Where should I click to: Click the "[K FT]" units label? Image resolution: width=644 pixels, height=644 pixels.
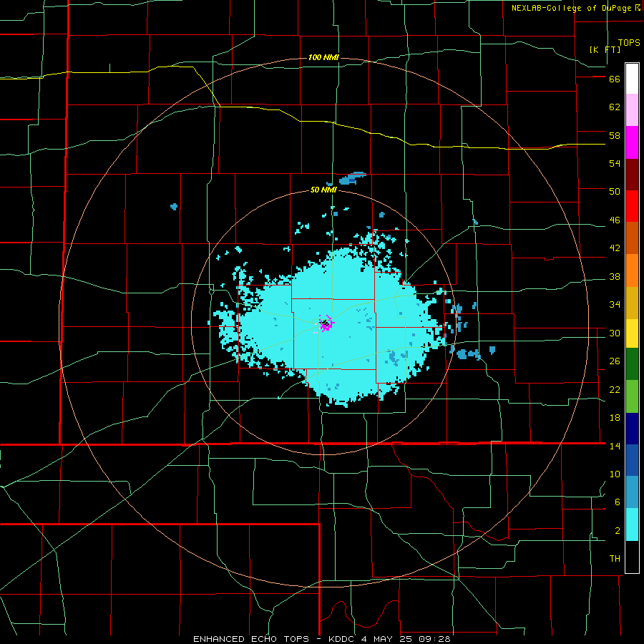pyautogui.click(x=605, y=49)
